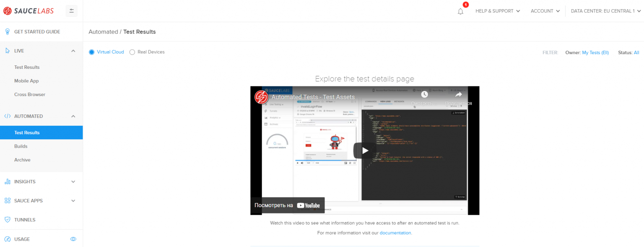Image resolution: width=644 pixels, height=247 pixels.
Task: Select the Live section cursor icon
Action: coord(7,50)
